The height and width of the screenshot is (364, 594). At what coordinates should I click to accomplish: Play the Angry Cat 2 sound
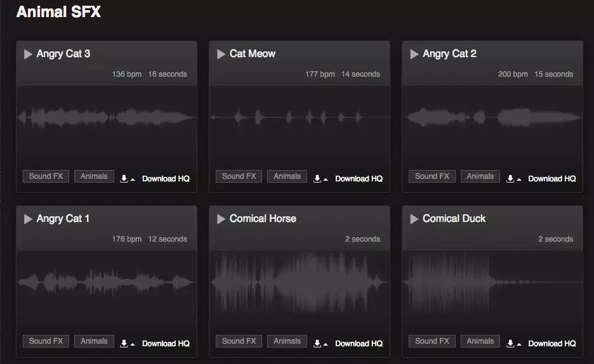pyautogui.click(x=414, y=54)
